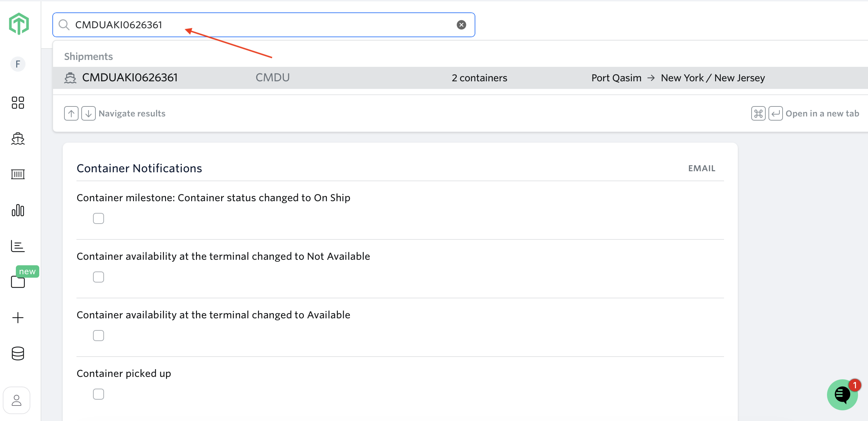Click the F account avatar
Screen dimensions: 868x421
18,64
